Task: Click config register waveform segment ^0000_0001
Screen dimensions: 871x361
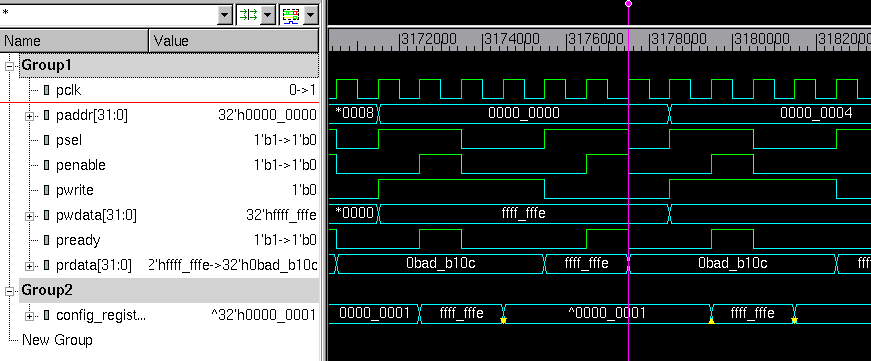Action: coord(607,313)
